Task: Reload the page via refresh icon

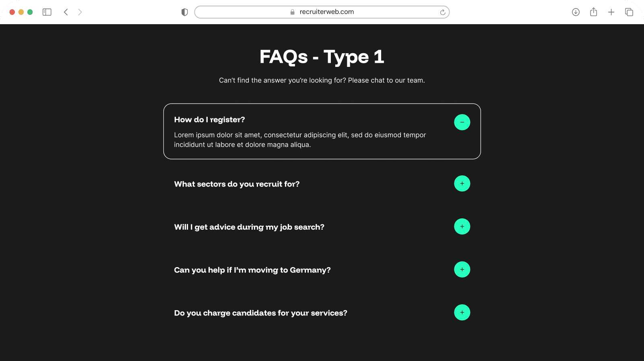Action: click(442, 12)
